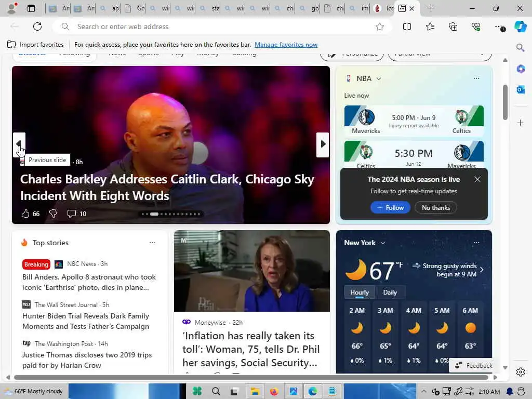The height and width of the screenshot is (399, 532).
Task: Show hidden system tray icons
Action: point(423,391)
